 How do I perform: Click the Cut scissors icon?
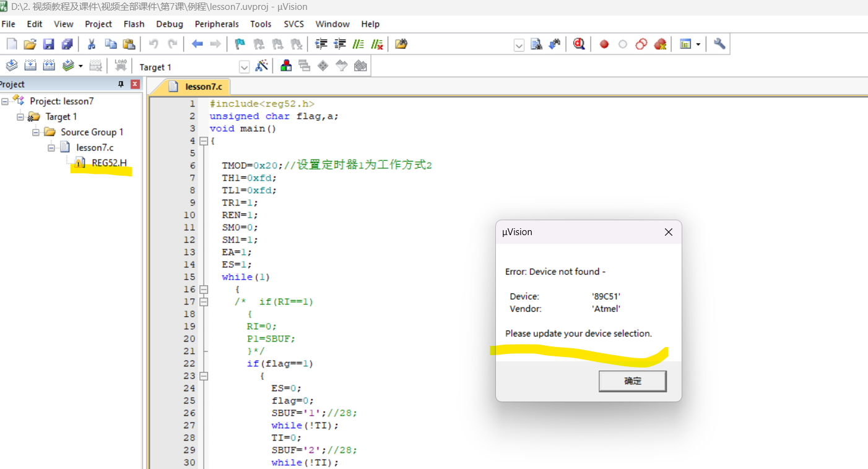click(92, 44)
